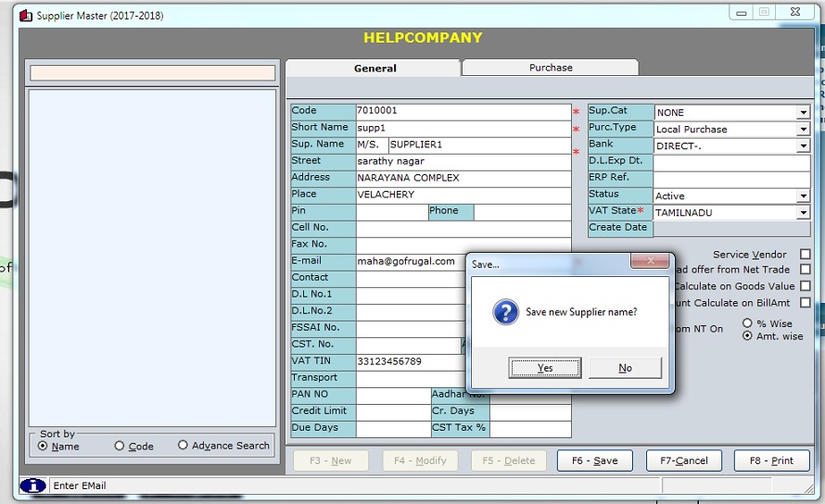Confirm saving with the Yes button
This screenshot has width=825, height=504.
coord(544,368)
